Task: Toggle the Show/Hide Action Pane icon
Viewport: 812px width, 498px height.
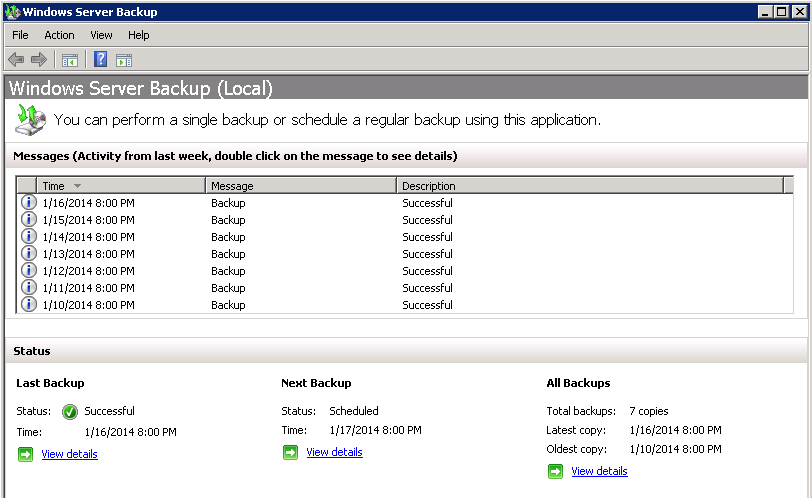Action: click(x=124, y=60)
